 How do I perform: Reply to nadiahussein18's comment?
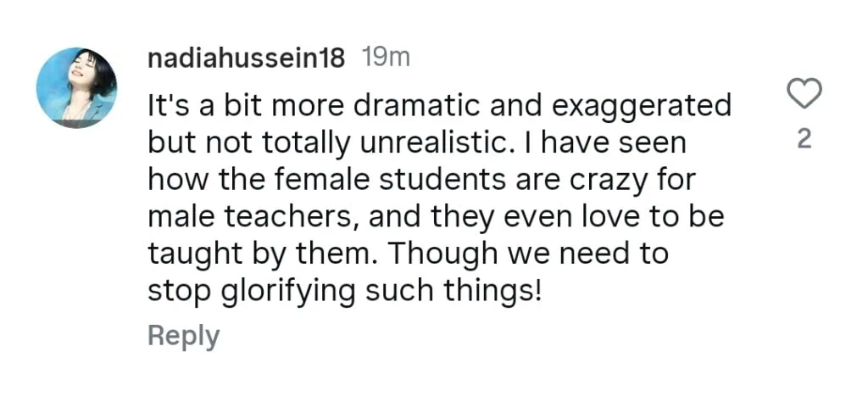coord(183,335)
